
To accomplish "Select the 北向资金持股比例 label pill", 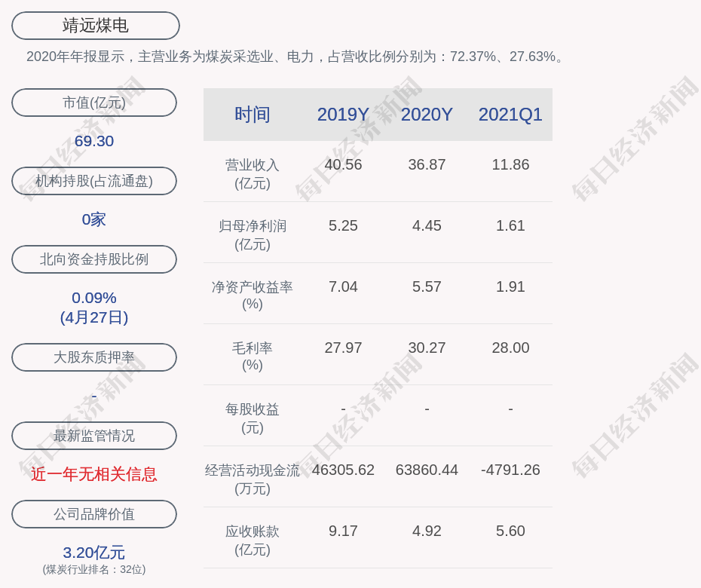I will click(x=94, y=259).
